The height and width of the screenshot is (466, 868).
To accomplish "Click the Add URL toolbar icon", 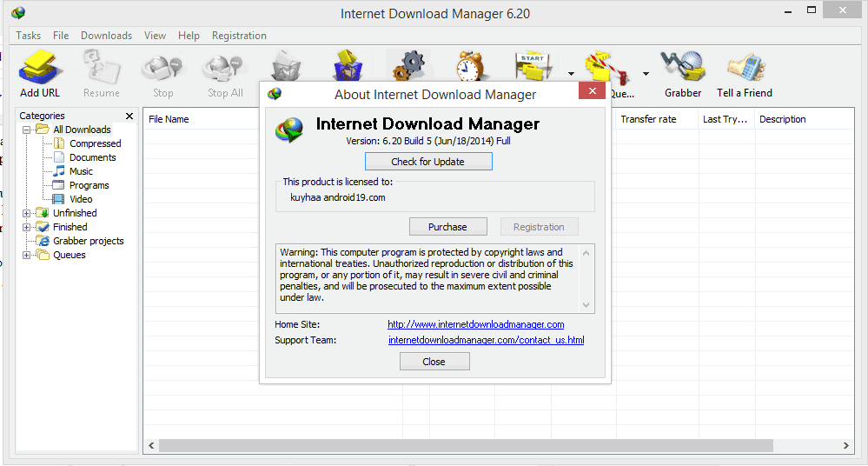I will [39, 67].
